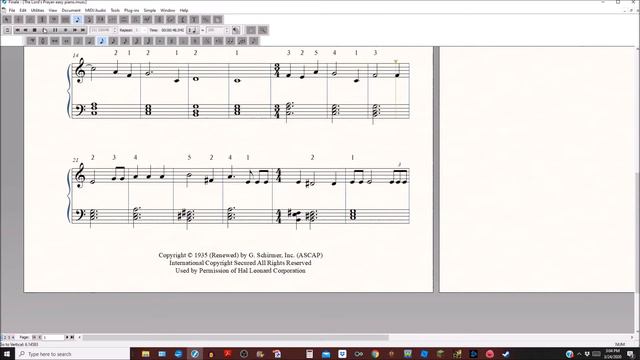Open Google Chrome from the taskbar

[x=375, y=354]
